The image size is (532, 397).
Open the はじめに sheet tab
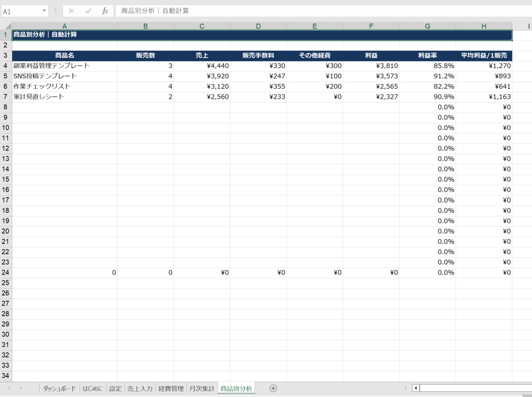(x=92, y=389)
